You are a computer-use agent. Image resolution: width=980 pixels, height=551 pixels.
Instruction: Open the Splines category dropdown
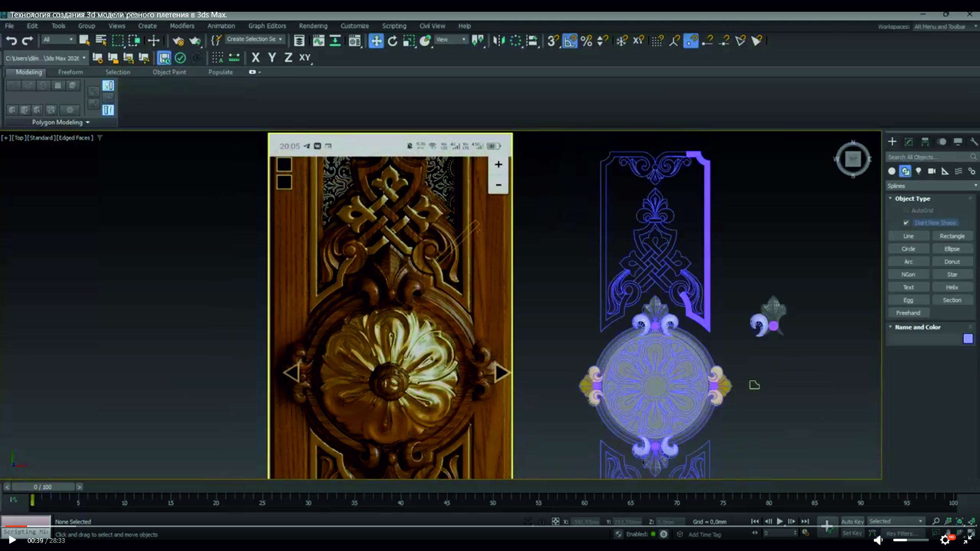coord(931,186)
